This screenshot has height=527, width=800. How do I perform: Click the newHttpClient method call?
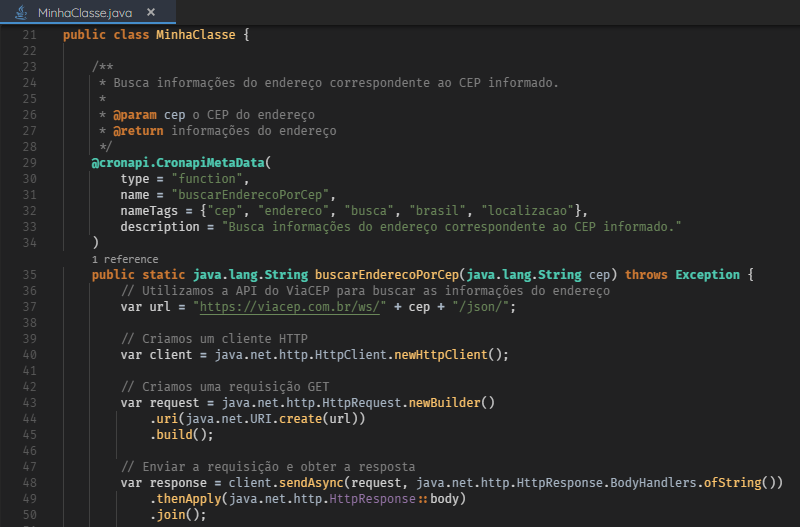click(x=441, y=355)
